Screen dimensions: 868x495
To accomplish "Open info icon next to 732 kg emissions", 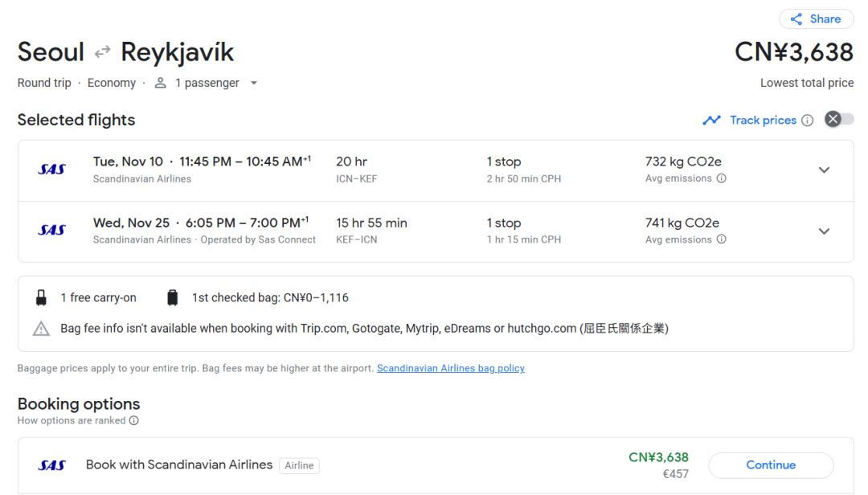I will point(721,178).
